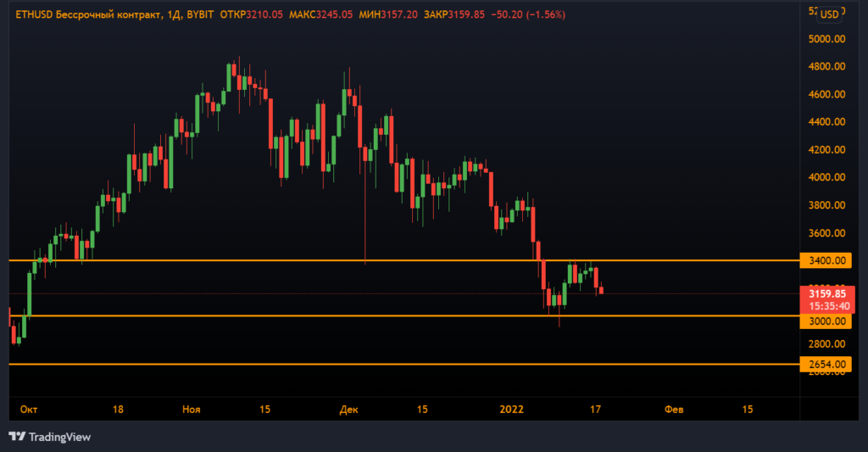The width and height of the screenshot is (868, 452).
Task: Select the 3400.00 horizontal line price label
Action: point(825,260)
